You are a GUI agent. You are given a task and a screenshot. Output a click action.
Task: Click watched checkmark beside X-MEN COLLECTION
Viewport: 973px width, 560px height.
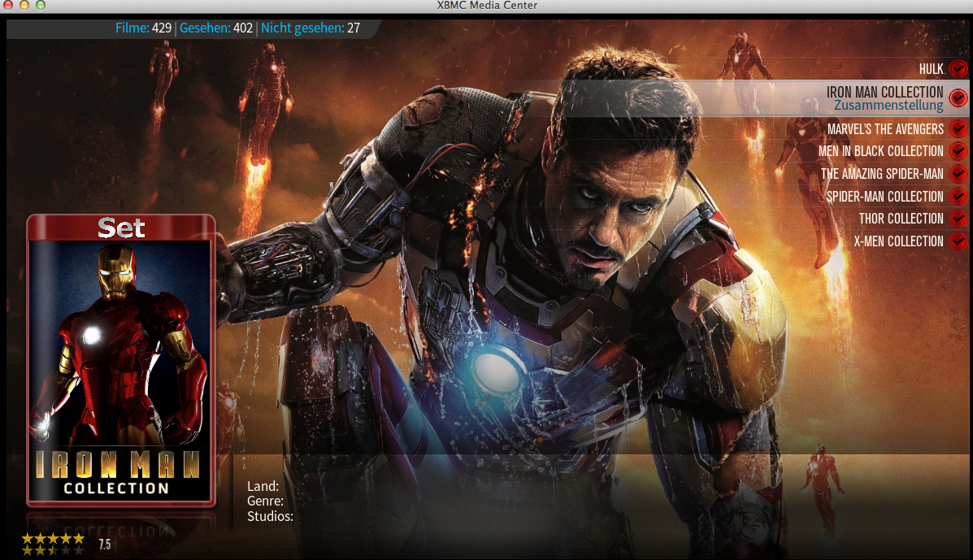point(958,241)
